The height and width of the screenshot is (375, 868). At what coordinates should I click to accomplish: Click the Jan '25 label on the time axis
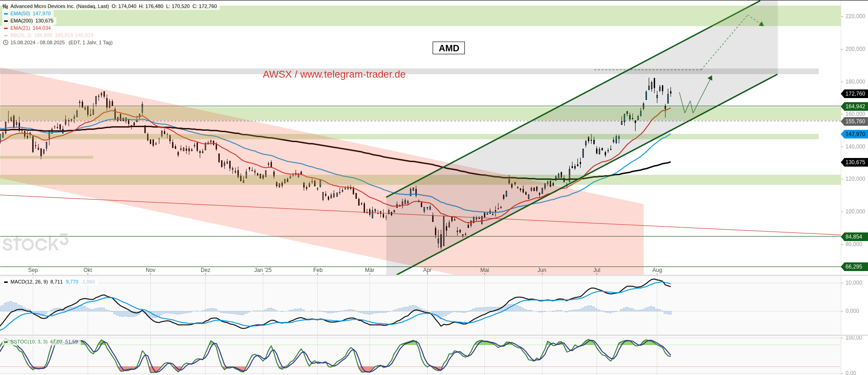263,270
